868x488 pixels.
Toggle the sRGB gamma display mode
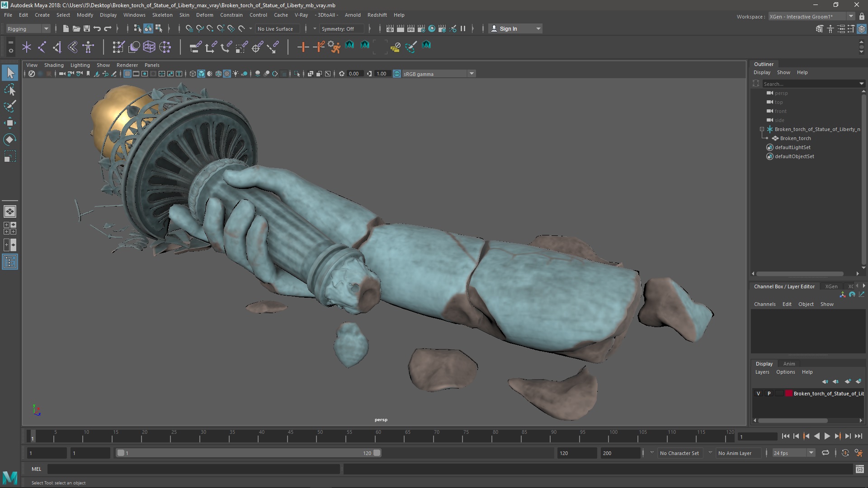(396, 73)
